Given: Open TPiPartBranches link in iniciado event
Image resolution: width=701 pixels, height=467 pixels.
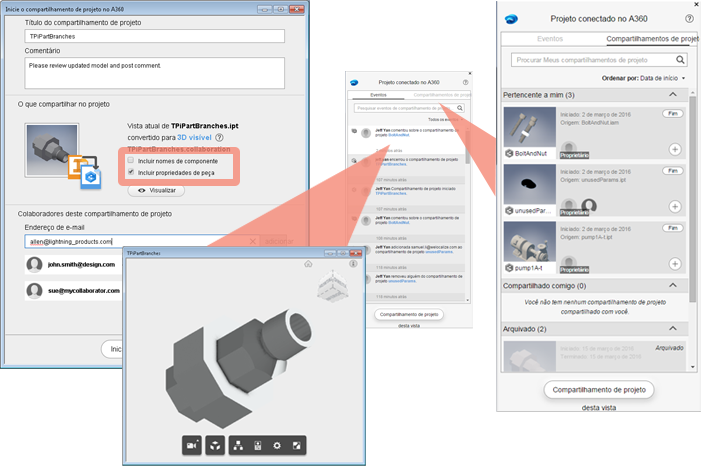Looking at the screenshot, I should (x=391, y=194).
